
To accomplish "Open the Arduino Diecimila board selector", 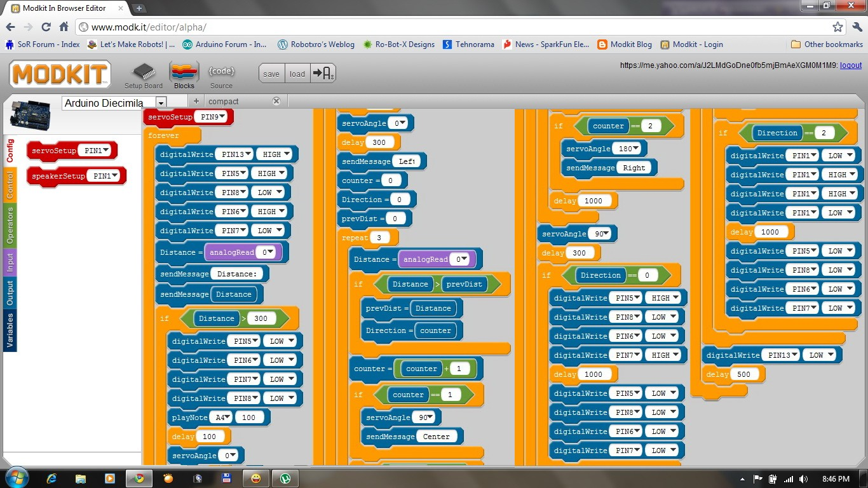I will pyautogui.click(x=161, y=102).
